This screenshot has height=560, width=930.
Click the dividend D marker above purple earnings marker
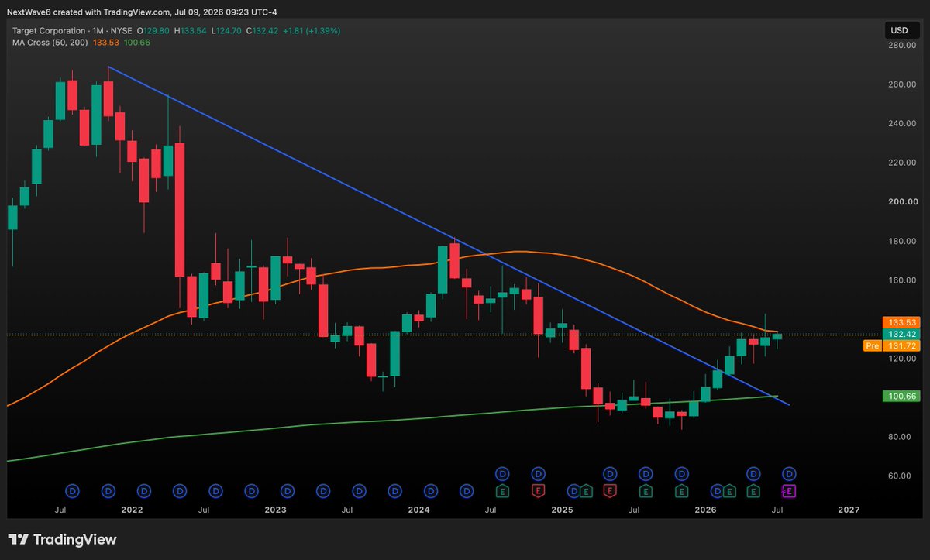click(789, 473)
